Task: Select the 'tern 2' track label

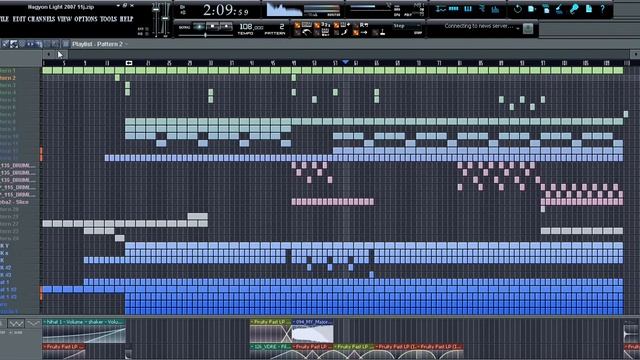Action: pyautogui.click(x=8, y=78)
